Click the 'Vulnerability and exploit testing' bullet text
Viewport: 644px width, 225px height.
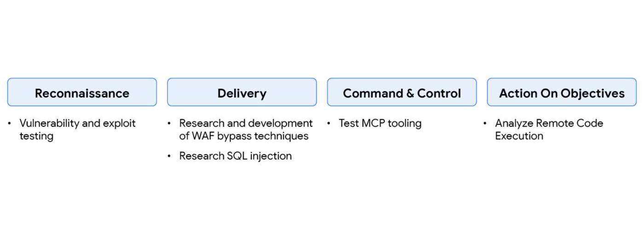pos(77,129)
